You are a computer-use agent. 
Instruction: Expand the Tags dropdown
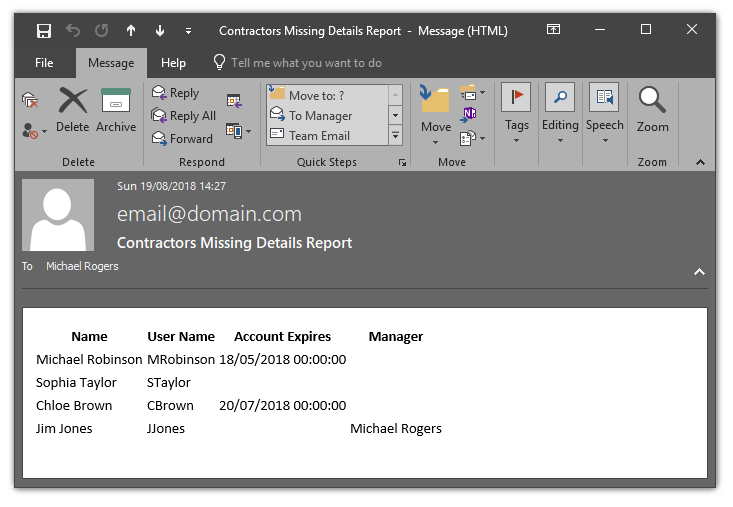coord(516,126)
